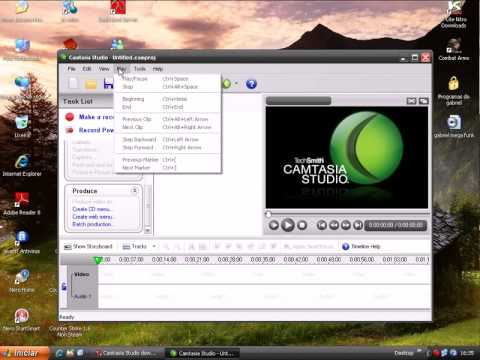Viewport: 480px width, 360px height.
Task: Open the Adobe Reader 8 desktop icon
Action: [x=22, y=203]
